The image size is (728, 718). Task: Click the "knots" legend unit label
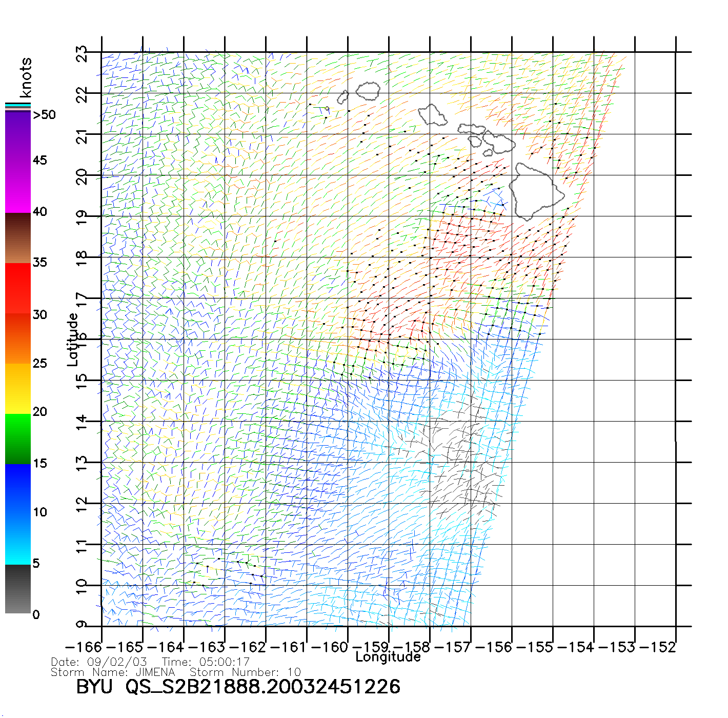pos(25,78)
